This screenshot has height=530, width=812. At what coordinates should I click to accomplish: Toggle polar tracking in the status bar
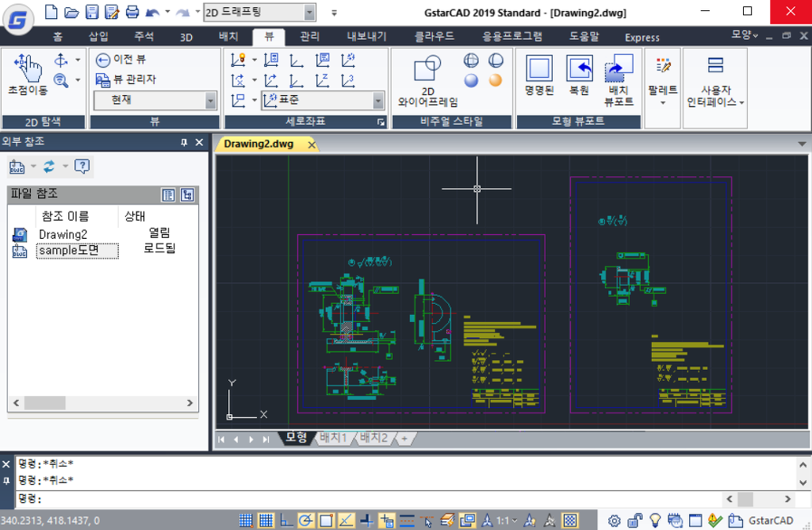306,520
